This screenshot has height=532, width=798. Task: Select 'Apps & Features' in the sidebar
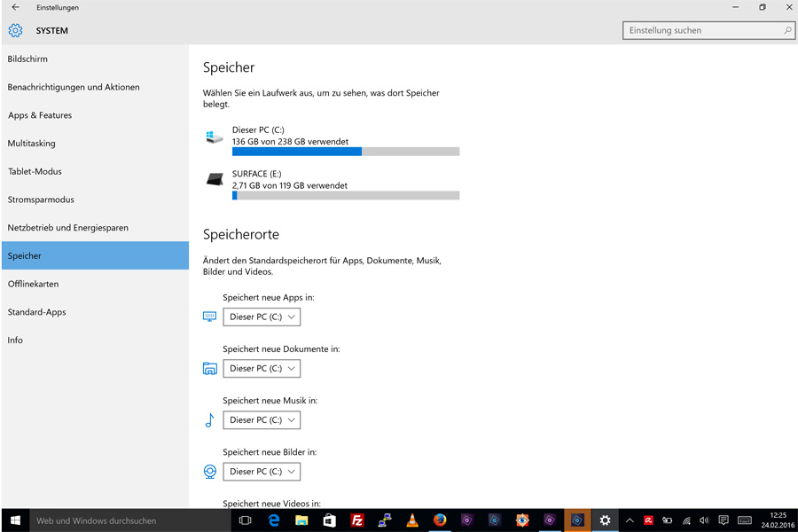pos(40,115)
